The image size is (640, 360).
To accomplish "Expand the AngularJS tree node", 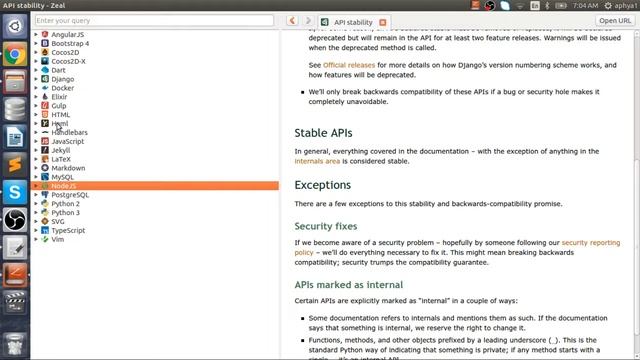I will [36, 34].
